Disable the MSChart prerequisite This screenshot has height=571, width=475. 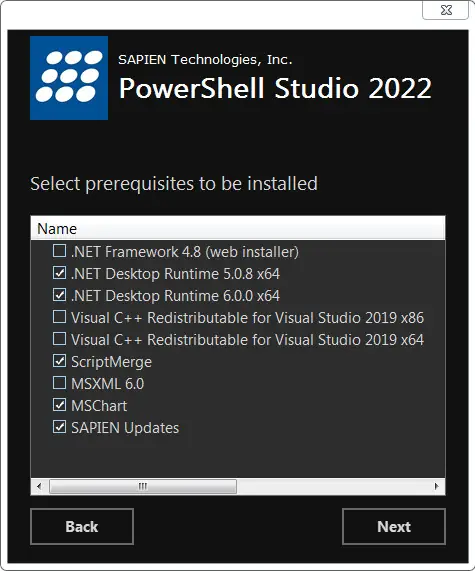[x=59, y=405]
